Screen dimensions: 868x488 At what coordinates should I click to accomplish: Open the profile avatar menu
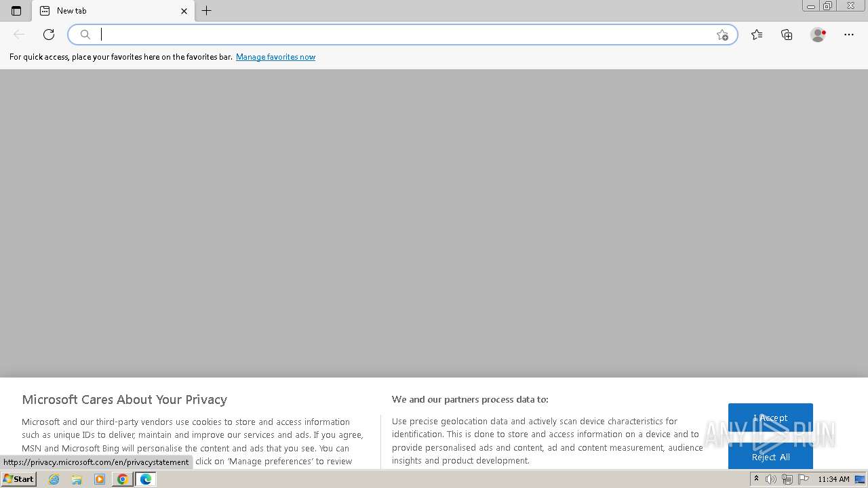(x=818, y=35)
